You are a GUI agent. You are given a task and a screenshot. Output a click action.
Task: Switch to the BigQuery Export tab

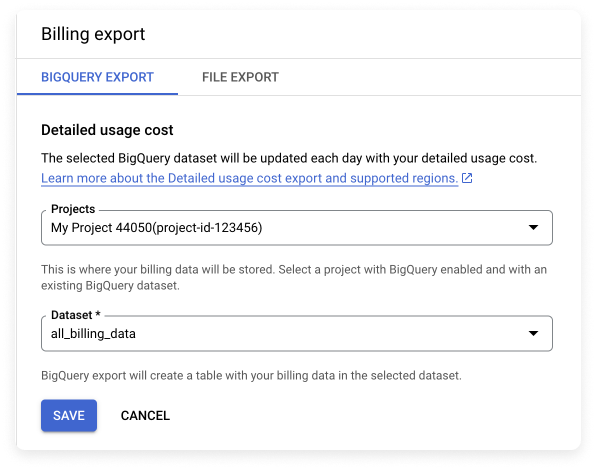pyautogui.click(x=97, y=77)
